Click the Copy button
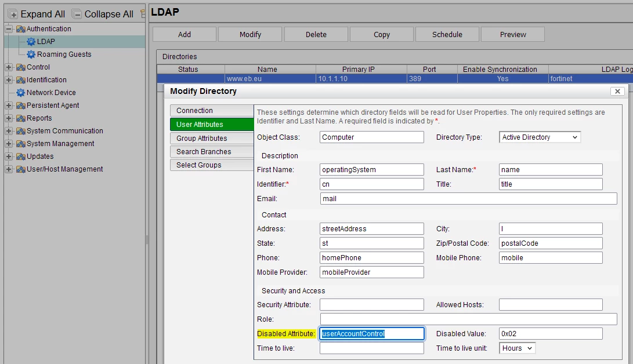Image resolution: width=633 pixels, height=364 pixels. coord(382,35)
